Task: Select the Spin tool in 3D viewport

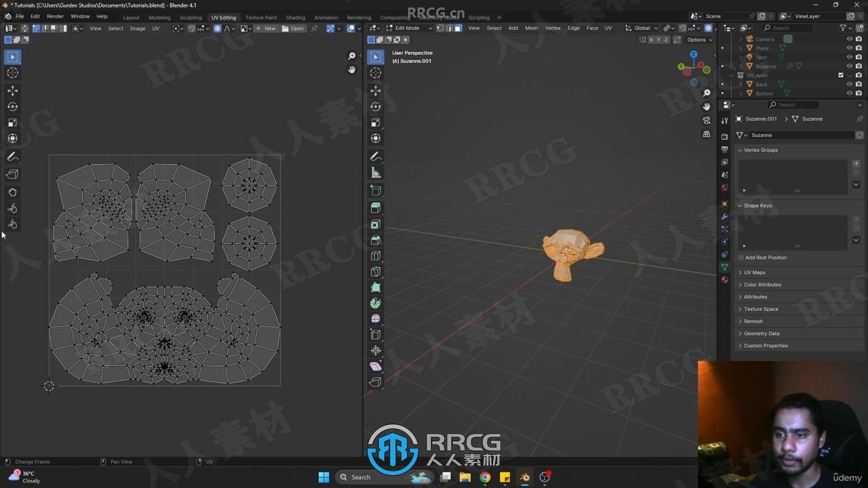Action: pyautogui.click(x=376, y=303)
